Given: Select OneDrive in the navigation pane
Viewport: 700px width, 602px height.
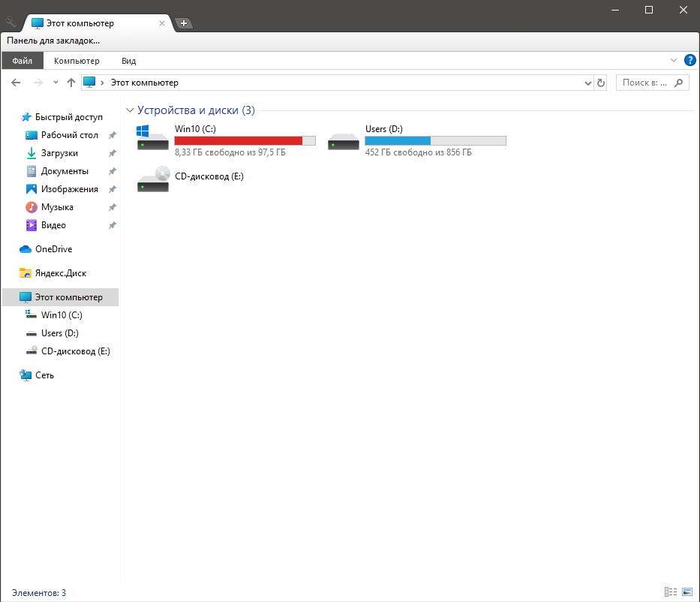Looking at the screenshot, I should tap(53, 249).
